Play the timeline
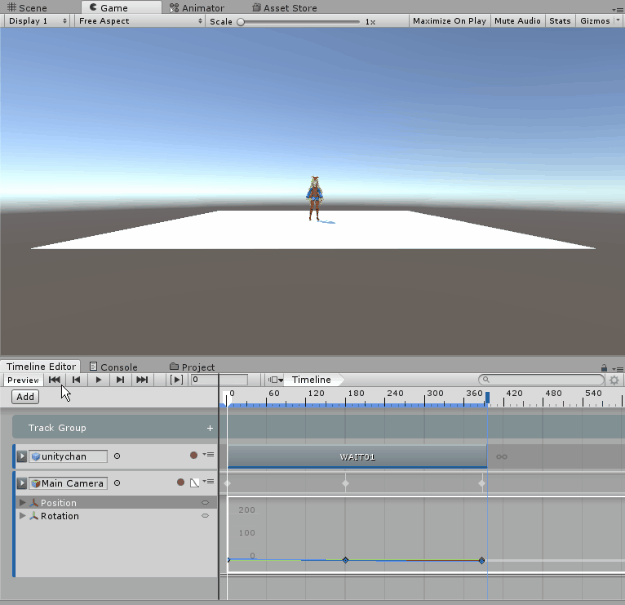The width and height of the screenshot is (625, 605). pyautogui.click(x=98, y=380)
